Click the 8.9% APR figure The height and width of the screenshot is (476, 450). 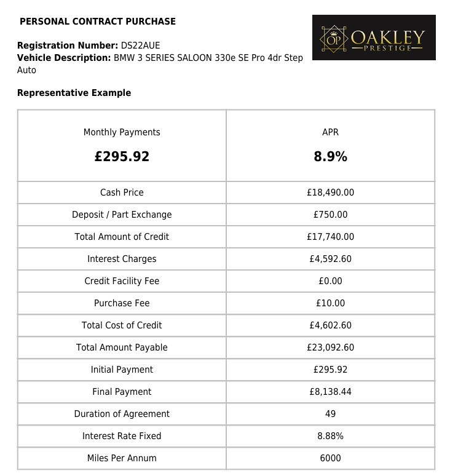coord(330,157)
